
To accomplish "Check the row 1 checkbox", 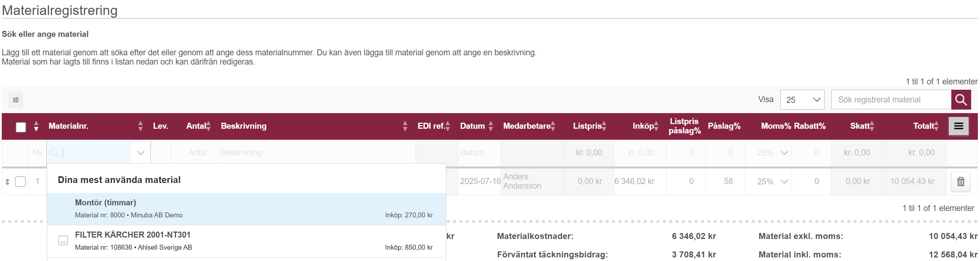I will pyautogui.click(x=21, y=182).
